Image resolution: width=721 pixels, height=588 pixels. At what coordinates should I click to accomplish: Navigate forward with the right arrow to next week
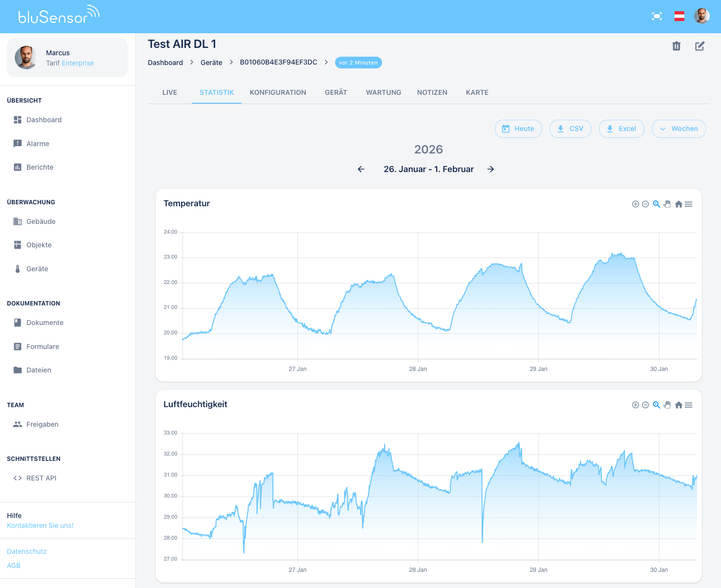(x=491, y=169)
